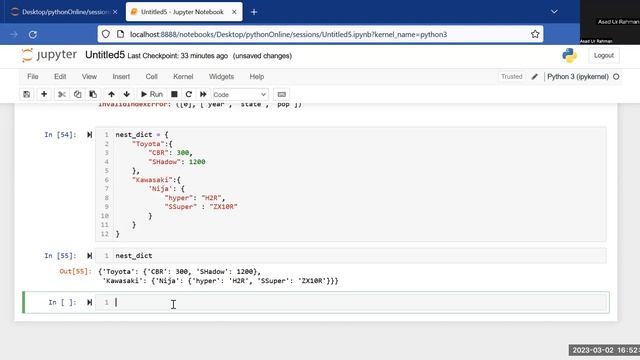Click the shield tracking protection icon

click(x=106, y=34)
